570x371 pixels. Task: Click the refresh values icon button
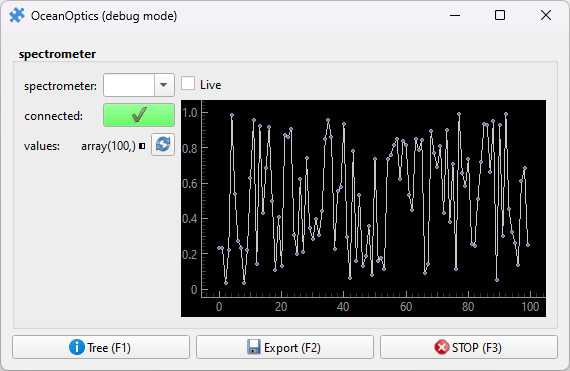click(x=163, y=145)
